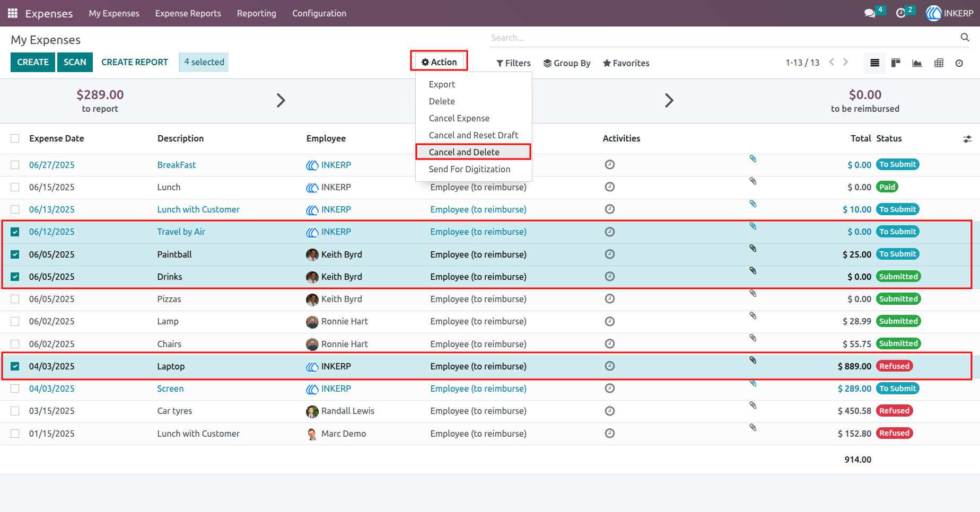980x512 pixels.
Task: Choose Export from Action menu
Action: point(473,84)
